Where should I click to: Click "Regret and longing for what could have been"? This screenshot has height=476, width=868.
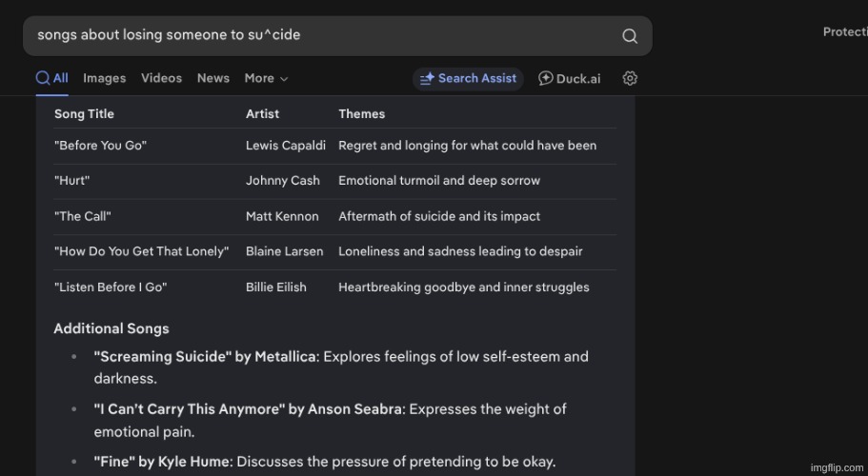pos(467,146)
